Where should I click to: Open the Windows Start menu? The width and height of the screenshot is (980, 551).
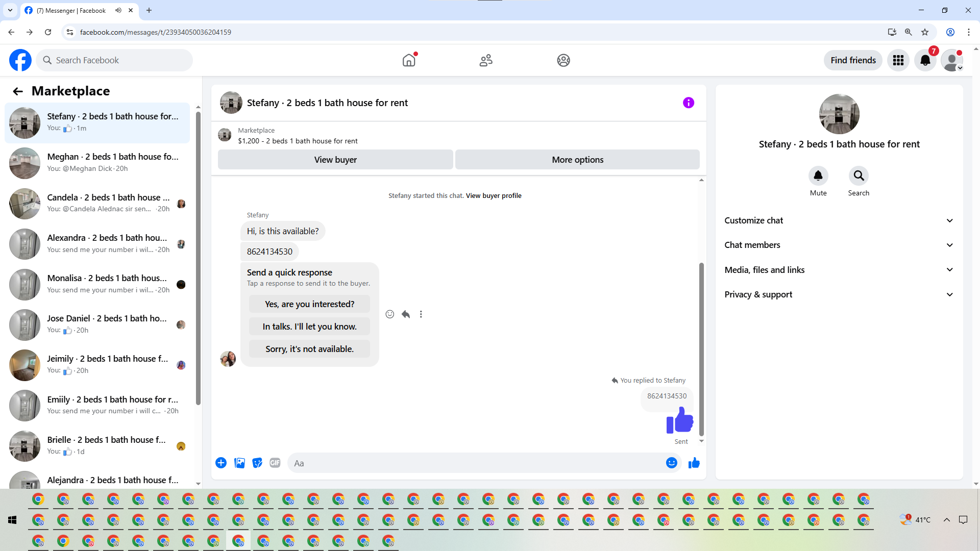point(12,520)
